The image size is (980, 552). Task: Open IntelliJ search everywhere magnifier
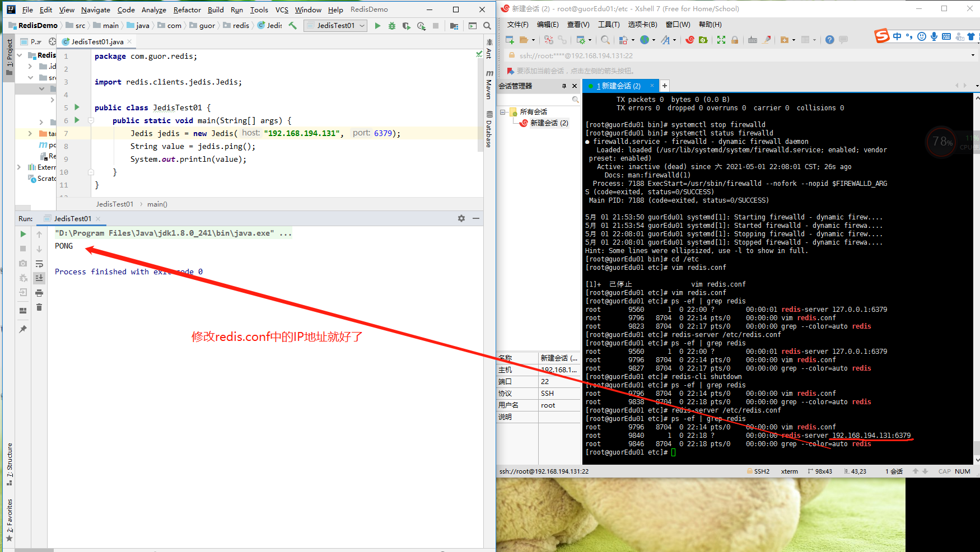(487, 26)
